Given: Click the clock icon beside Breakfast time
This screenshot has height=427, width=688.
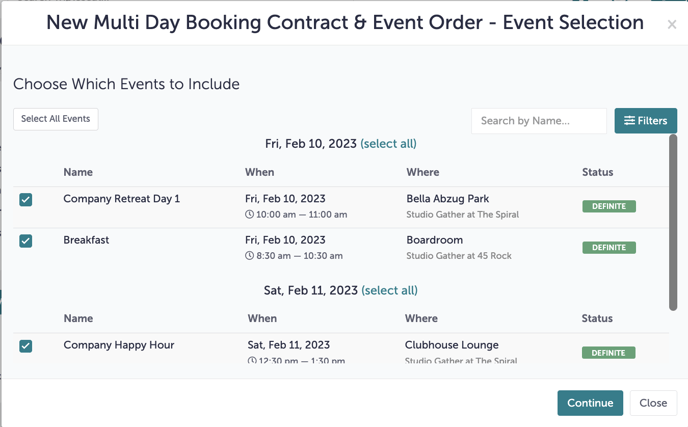Looking at the screenshot, I should coord(250,256).
